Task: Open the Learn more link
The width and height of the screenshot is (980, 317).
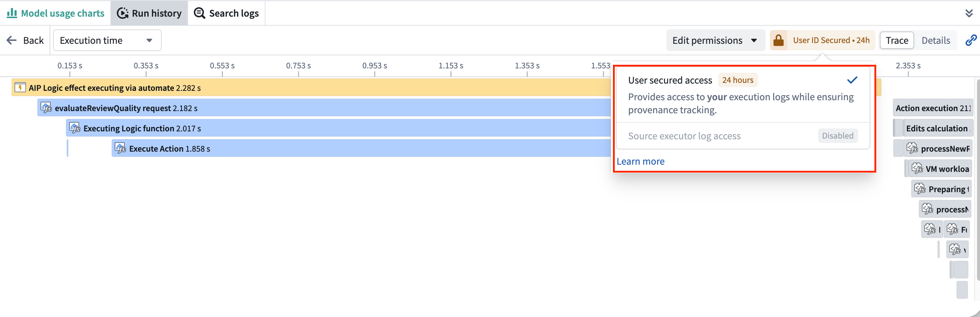Action: click(640, 161)
